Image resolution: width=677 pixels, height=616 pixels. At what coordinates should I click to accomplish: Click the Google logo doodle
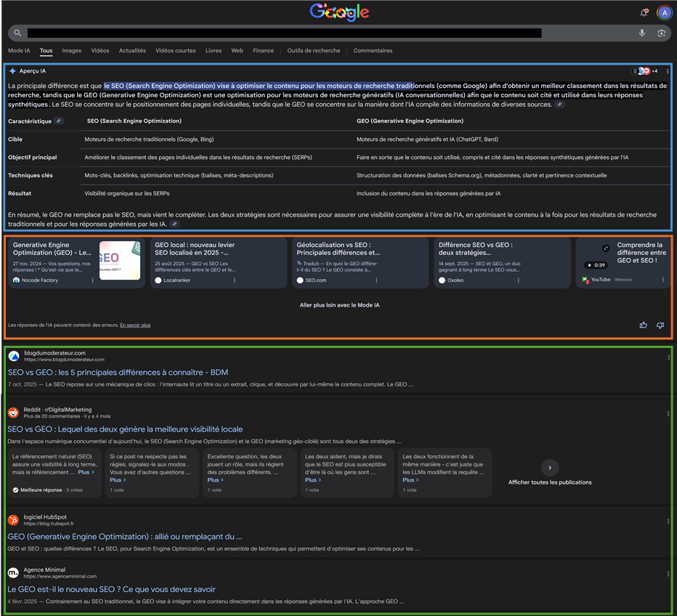point(339,12)
